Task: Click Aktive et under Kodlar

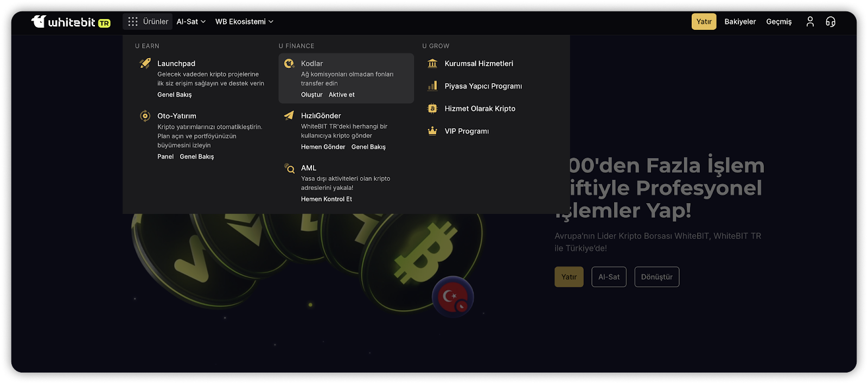Action: click(x=341, y=95)
